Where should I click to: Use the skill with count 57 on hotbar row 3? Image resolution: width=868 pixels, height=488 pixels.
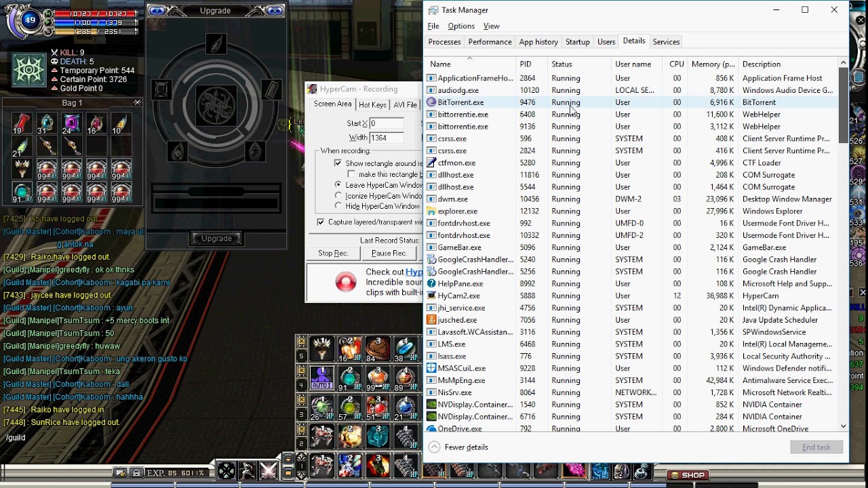(350, 407)
